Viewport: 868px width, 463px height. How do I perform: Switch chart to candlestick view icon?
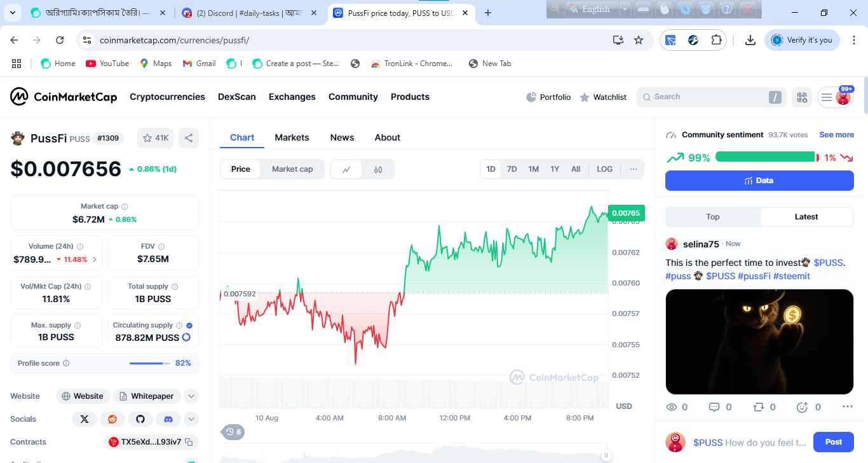(x=378, y=169)
